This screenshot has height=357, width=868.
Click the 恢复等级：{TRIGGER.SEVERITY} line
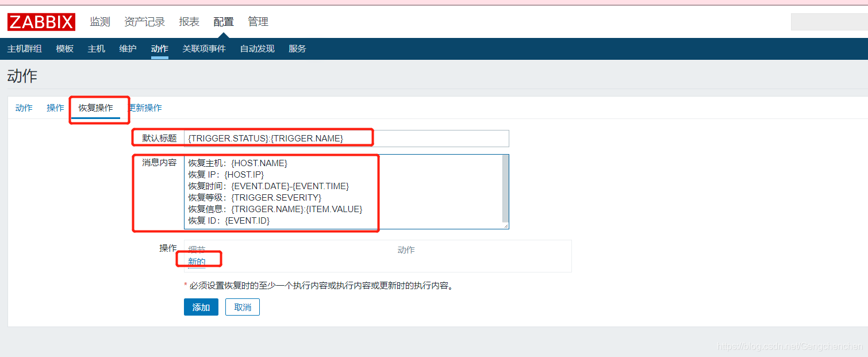[255, 198]
